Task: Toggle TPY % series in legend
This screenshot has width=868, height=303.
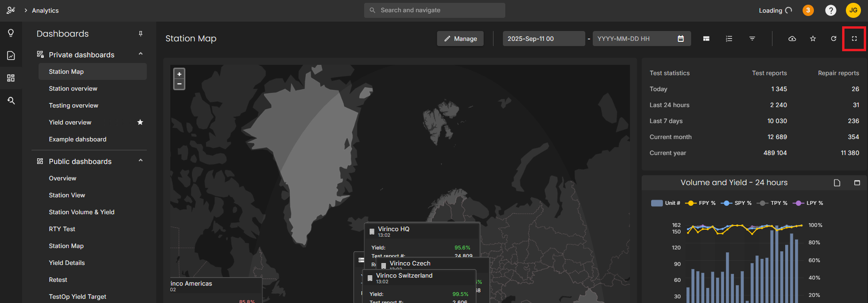Action: point(772,203)
